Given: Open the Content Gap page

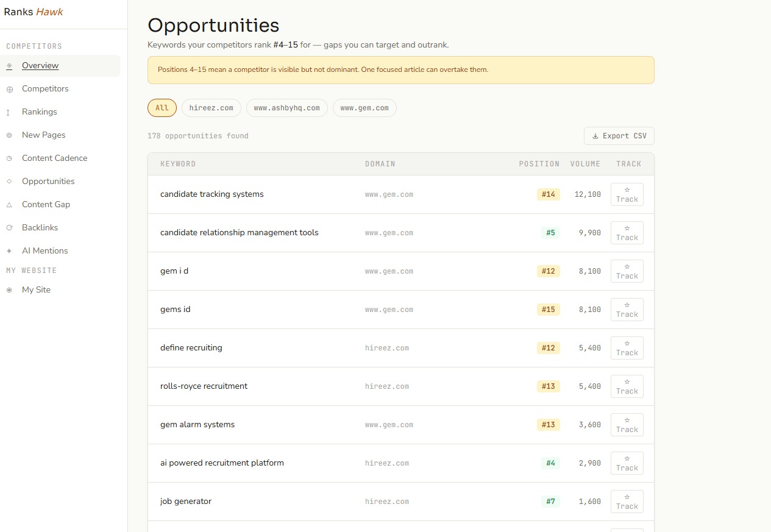Looking at the screenshot, I should (x=60, y=205).
